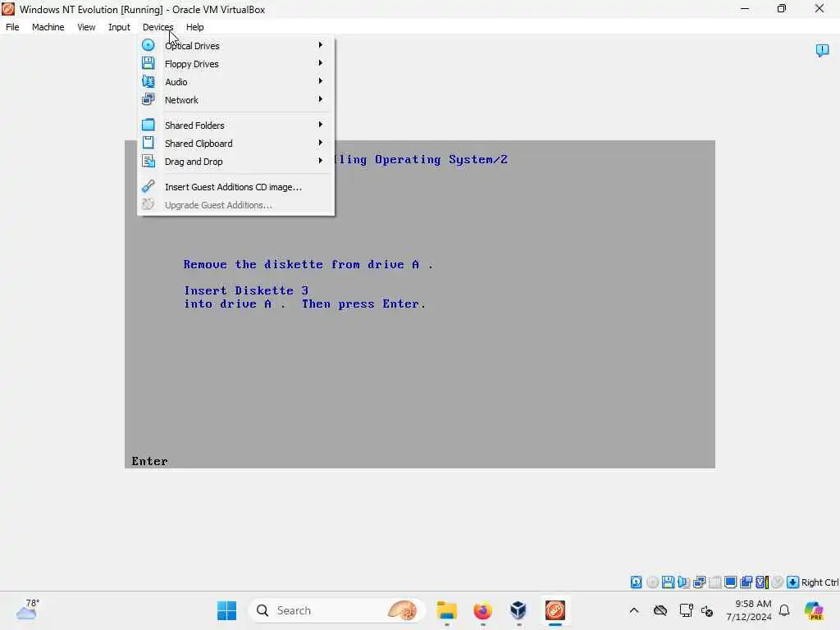Click the keyboard capture down-arrow indicator
This screenshot has width=840, height=630.
[x=793, y=582]
